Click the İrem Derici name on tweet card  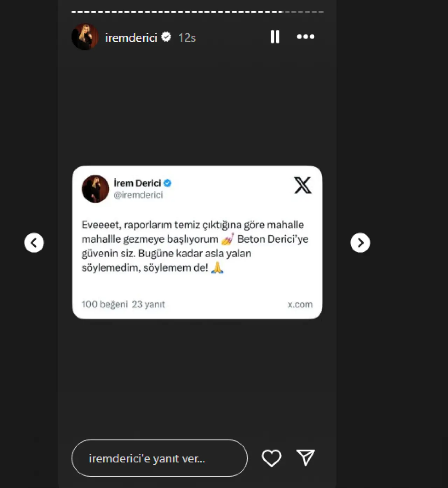[137, 183]
